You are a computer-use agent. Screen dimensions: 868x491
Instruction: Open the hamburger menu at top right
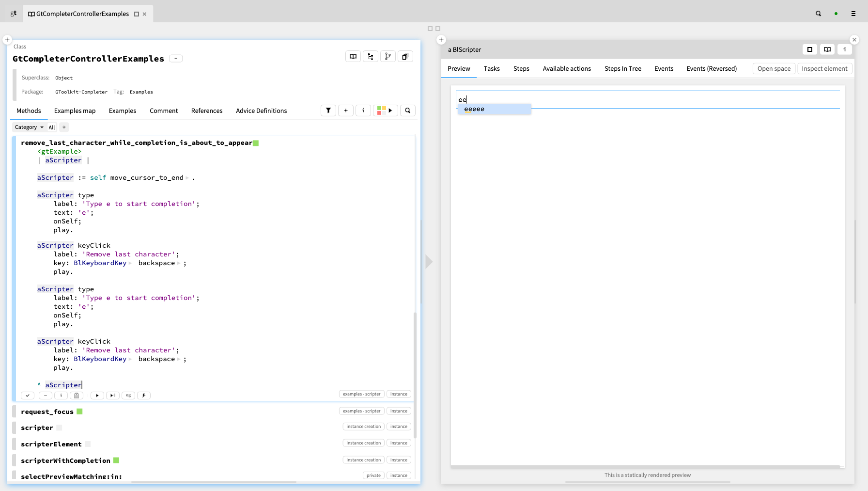pos(853,14)
